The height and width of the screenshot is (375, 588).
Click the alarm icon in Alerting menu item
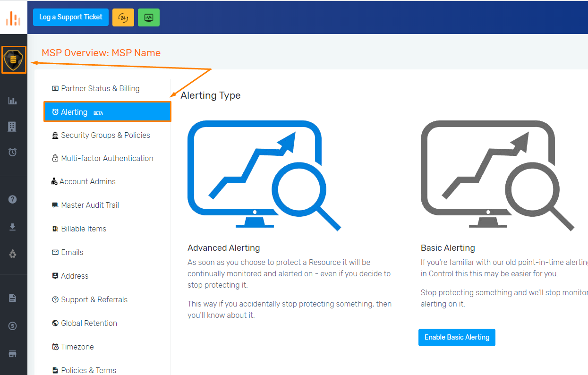point(55,112)
